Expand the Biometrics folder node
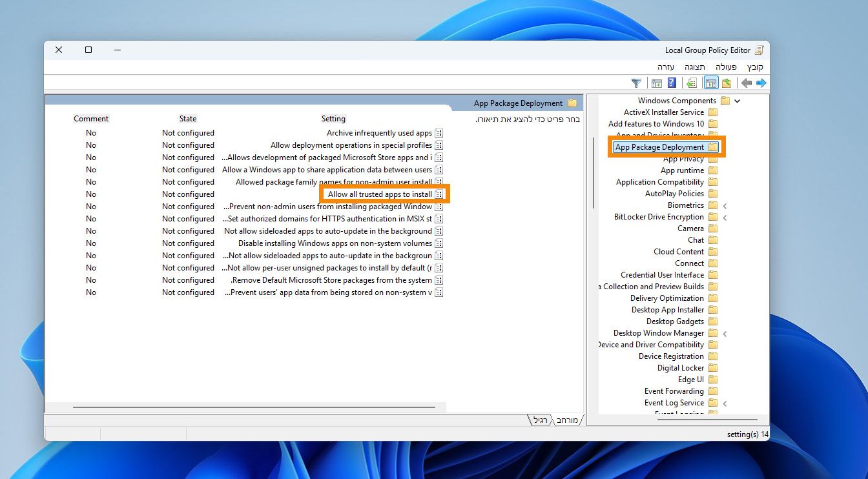Image resolution: width=868 pixels, height=479 pixels. pos(725,206)
